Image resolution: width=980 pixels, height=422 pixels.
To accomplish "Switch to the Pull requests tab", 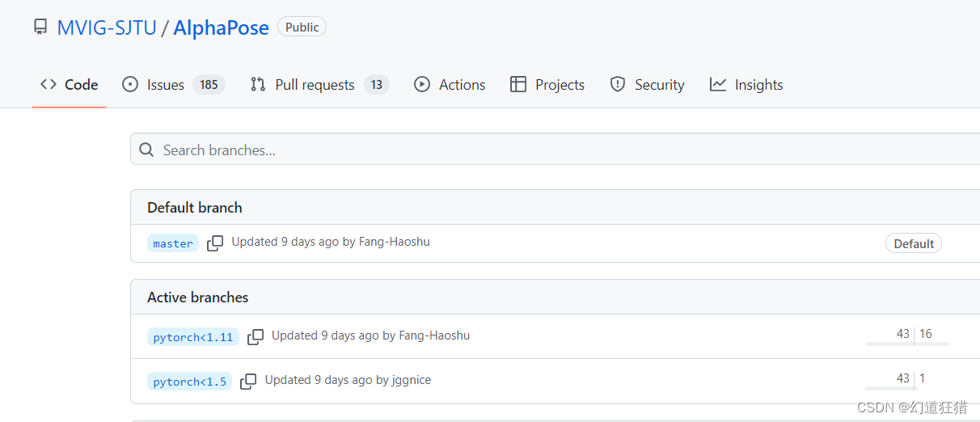I will [x=320, y=85].
